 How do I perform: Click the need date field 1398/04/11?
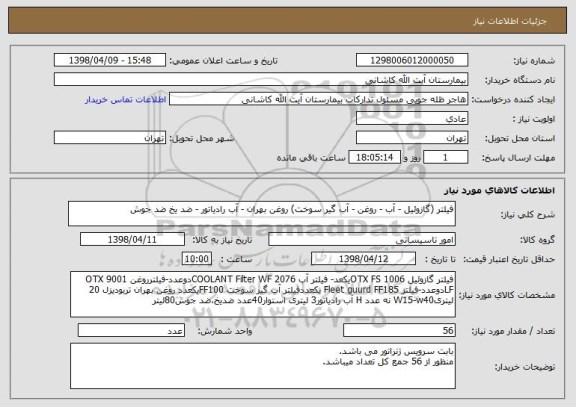pos(132,239)
